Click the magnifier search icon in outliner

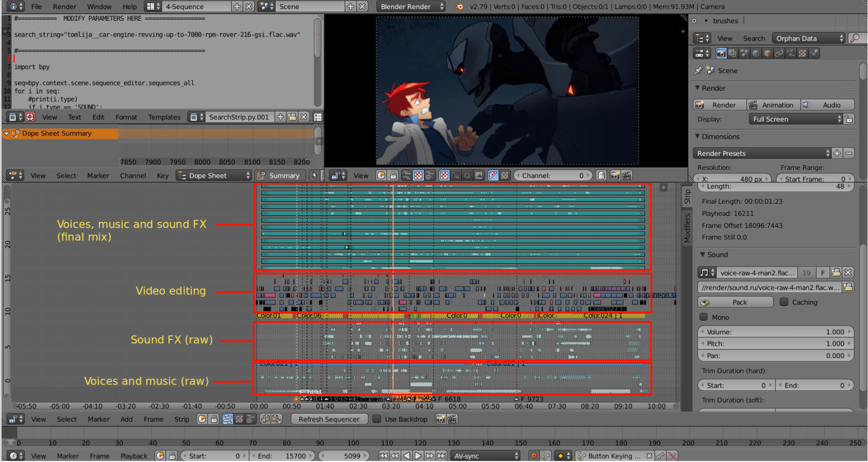[856, 38]
